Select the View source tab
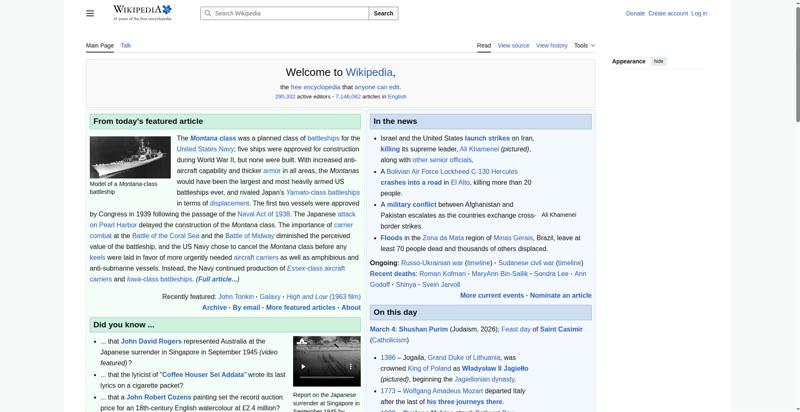The image size is (800, 412). pyautogui.click(x=513, y=45)
